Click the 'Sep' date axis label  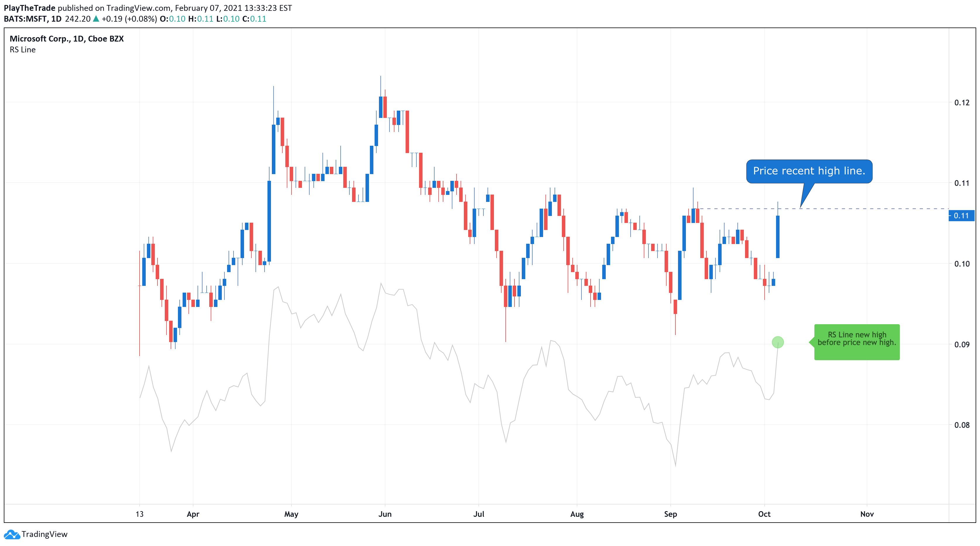[670, 514]
